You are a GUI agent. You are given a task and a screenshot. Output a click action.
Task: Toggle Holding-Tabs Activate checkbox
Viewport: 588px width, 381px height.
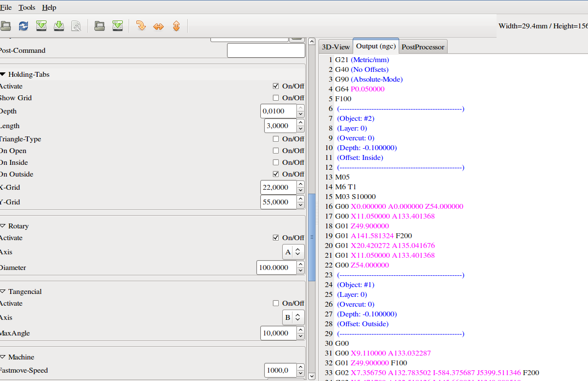point(276,86)
